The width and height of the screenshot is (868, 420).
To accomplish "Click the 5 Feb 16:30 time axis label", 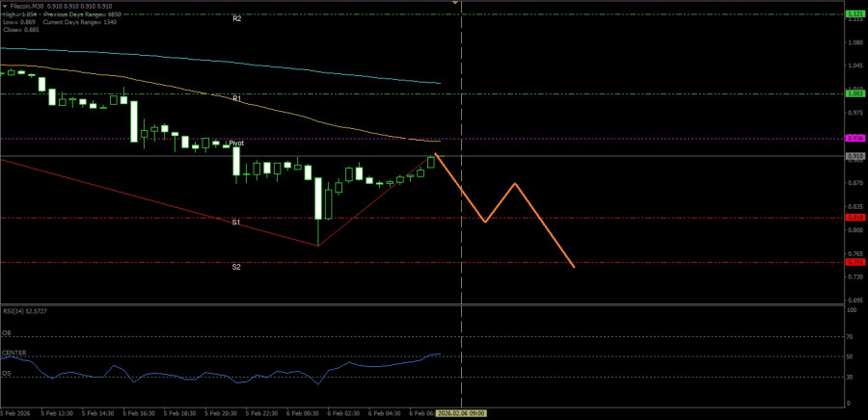I will coord(138,413).
